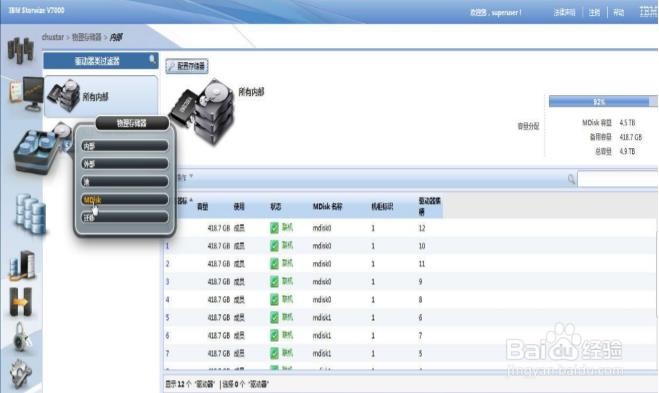Select the drive ID 6 row

[410, 335]
